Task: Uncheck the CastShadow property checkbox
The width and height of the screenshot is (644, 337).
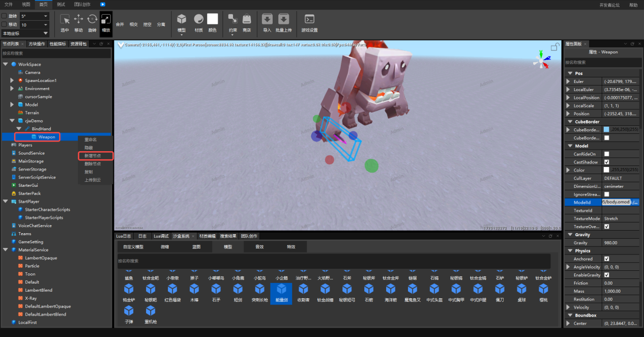Action: pos(606,162)
